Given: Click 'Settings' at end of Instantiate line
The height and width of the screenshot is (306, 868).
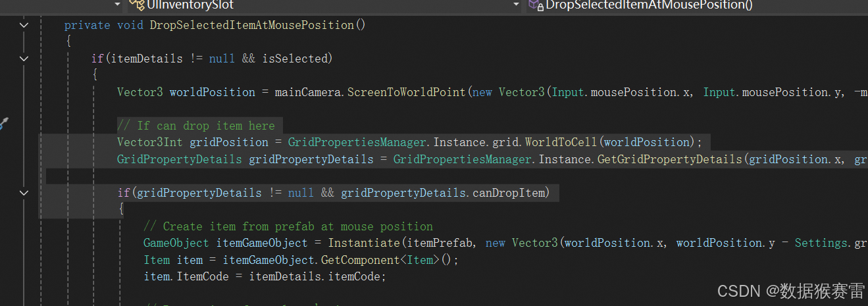Looking at the screenshot, I should coord(821,243).
